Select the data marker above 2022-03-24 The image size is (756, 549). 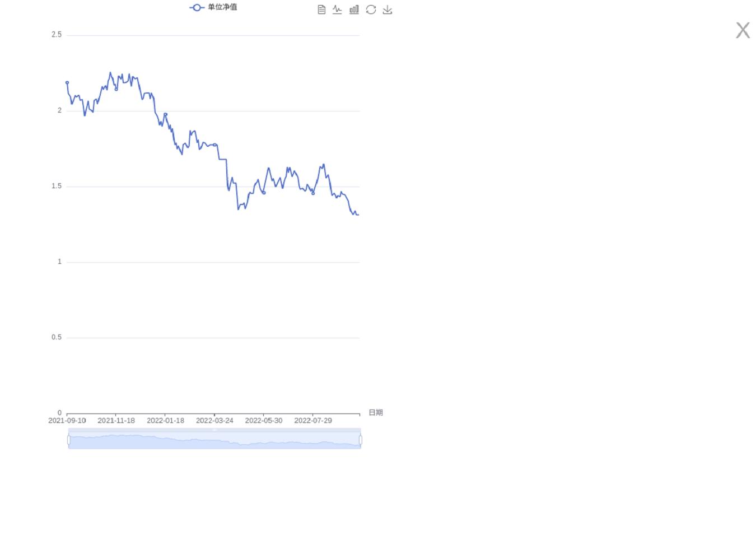pos(214,145)
